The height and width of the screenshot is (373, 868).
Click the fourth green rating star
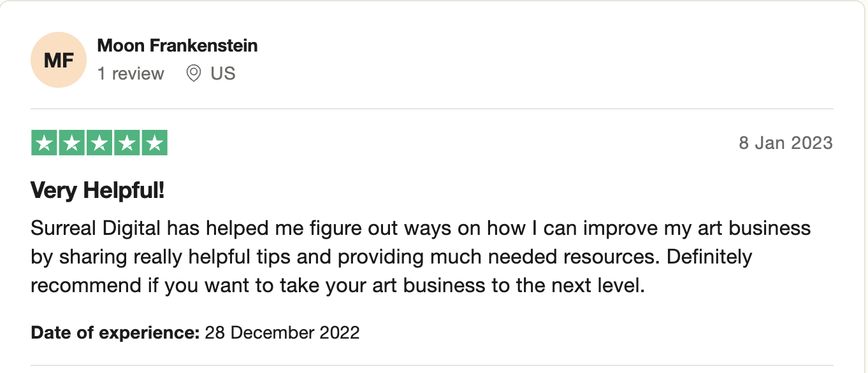[x=127, y=143]
